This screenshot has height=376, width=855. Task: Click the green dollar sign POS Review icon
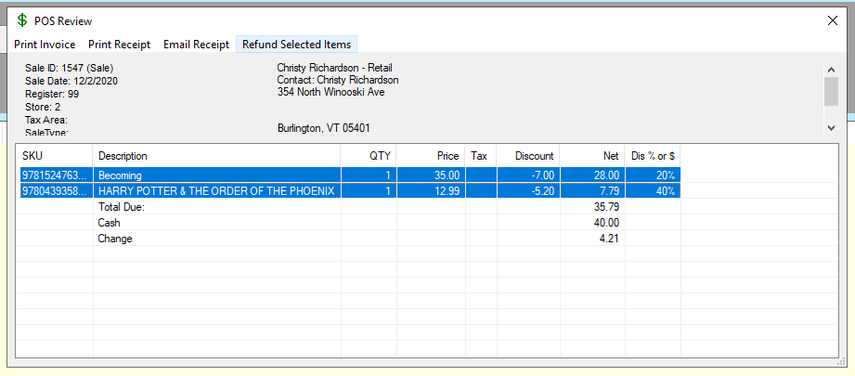(22, 21)
